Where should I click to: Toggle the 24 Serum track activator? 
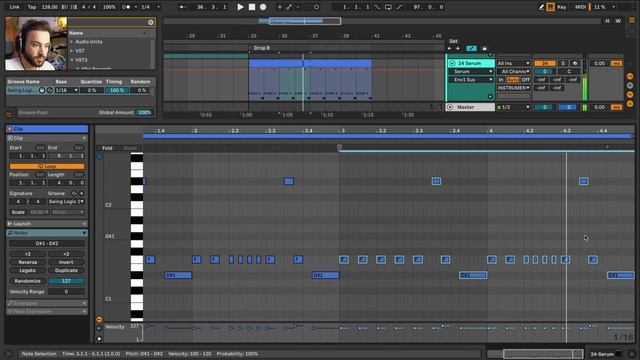point(544,63)
